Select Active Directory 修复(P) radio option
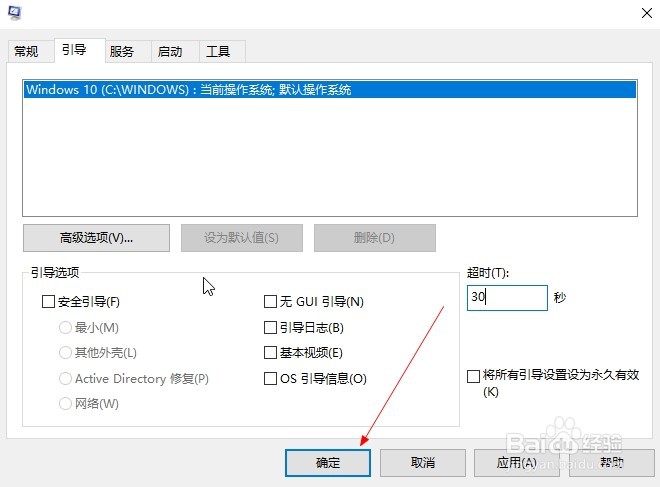 [x=65, y=378]
